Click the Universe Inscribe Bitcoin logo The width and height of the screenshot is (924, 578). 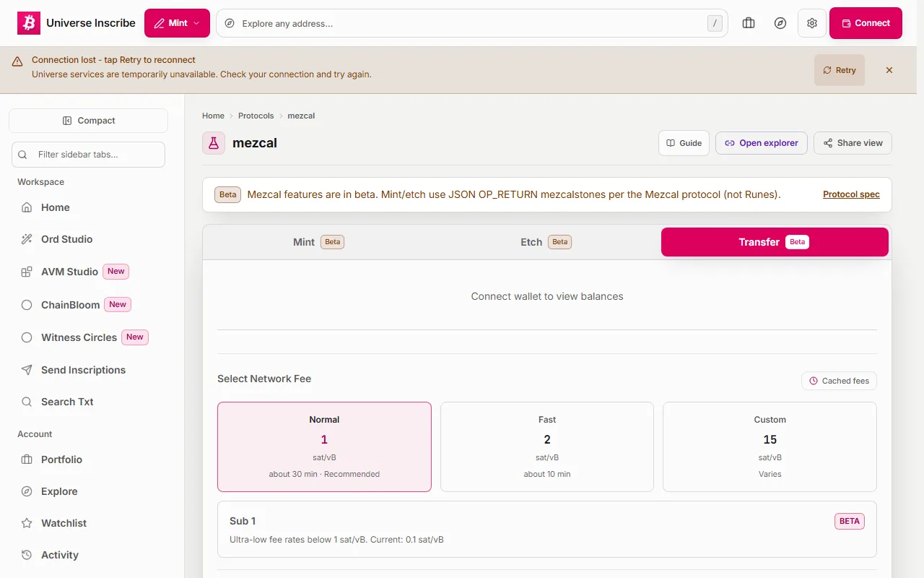tap(29, 23)
